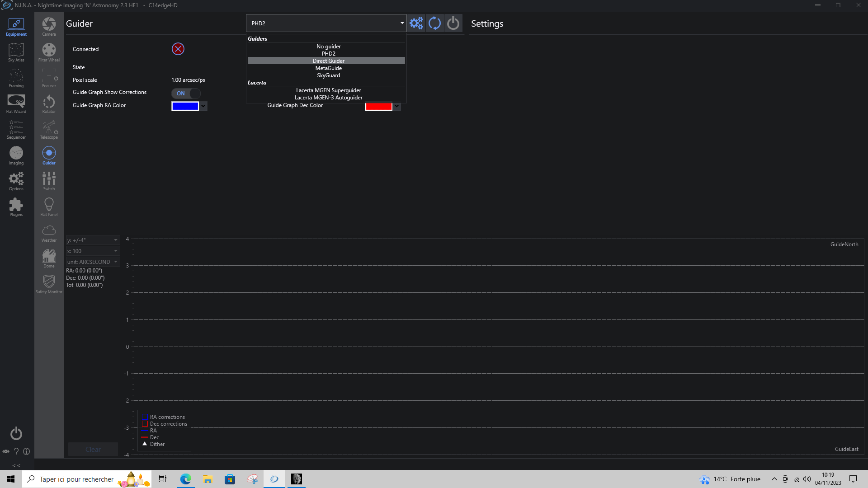
Task: Open the Sky Atlas section
Action: [16, 52]
